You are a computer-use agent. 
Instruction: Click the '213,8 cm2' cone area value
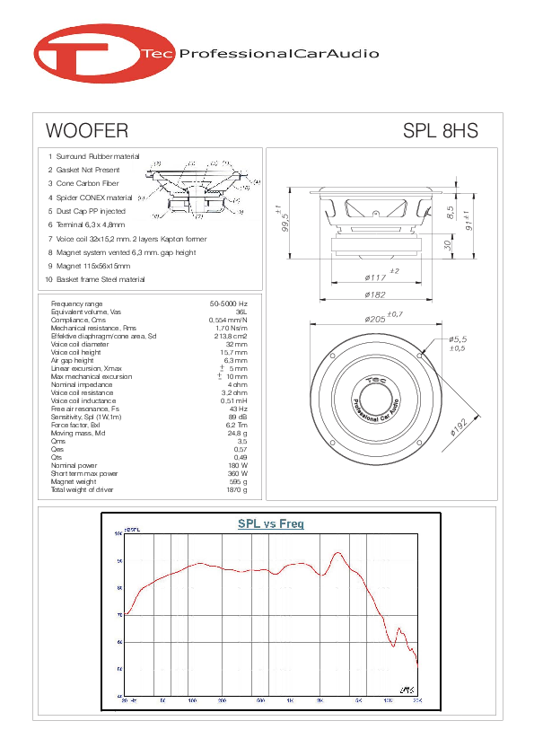(231, 337)
